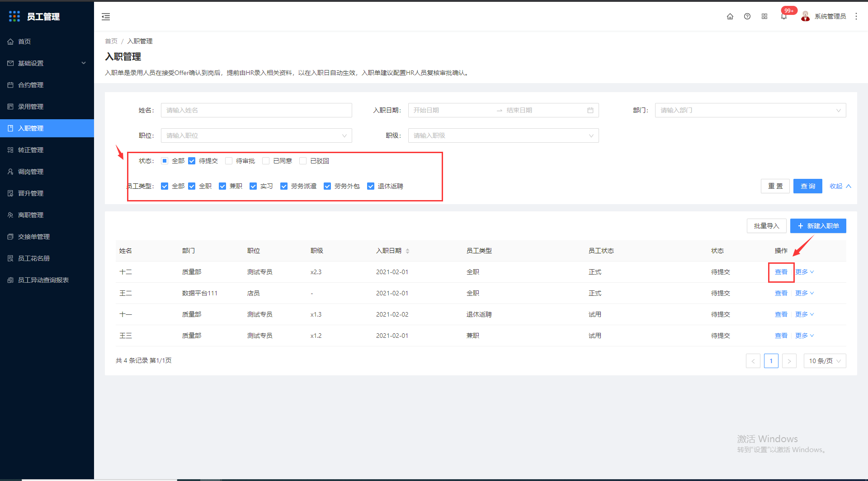Open 合约管理 in the sidebar
This screenshot has height=481, width=868.
pos(47,85)
